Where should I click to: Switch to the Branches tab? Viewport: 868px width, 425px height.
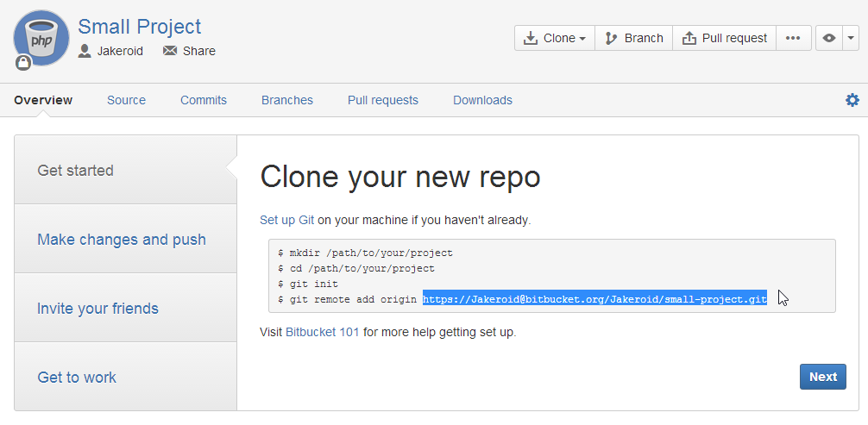coord(287,100)
